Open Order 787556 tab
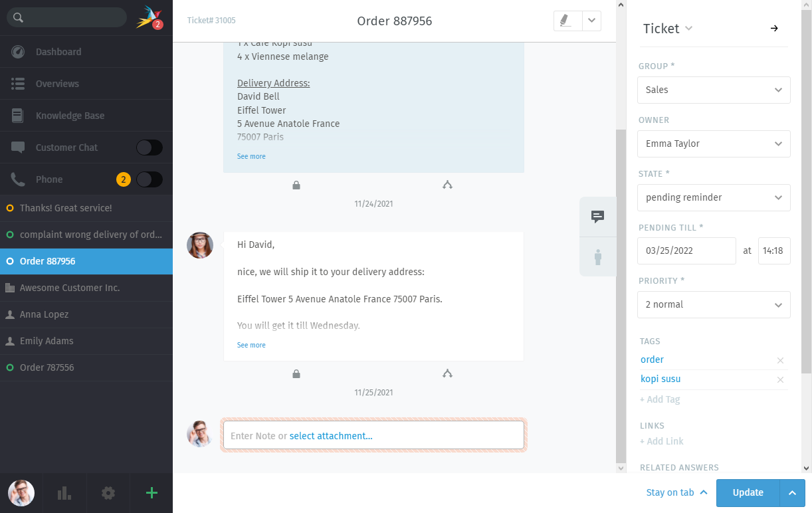812x513 pixels. [x=86, y=367]
